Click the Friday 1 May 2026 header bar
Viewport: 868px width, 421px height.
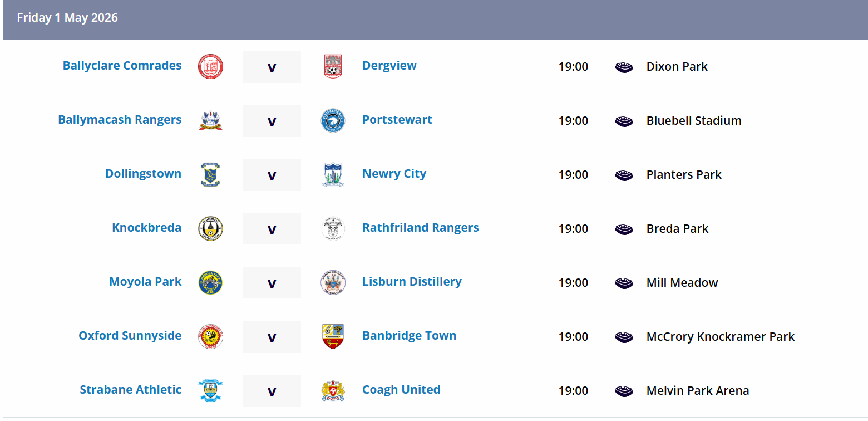[x=436, y=20]
